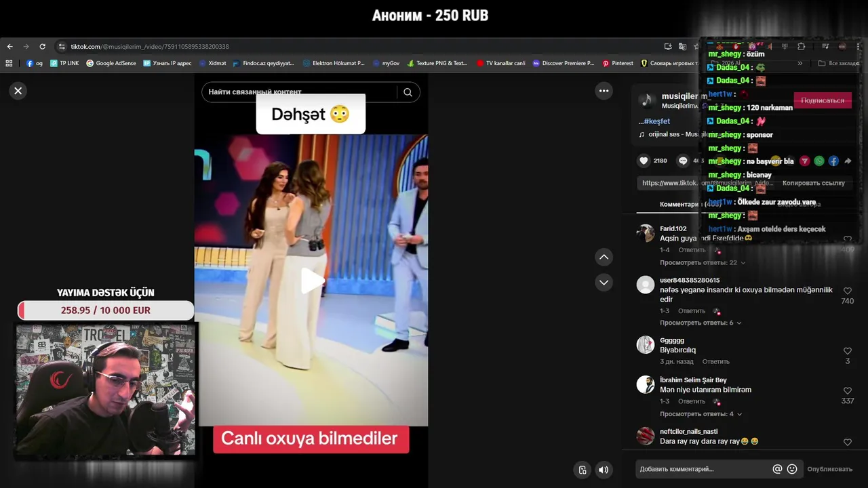
Task: Open browser apps grid icon in bookmarks bar
Action: coord(9,63)
